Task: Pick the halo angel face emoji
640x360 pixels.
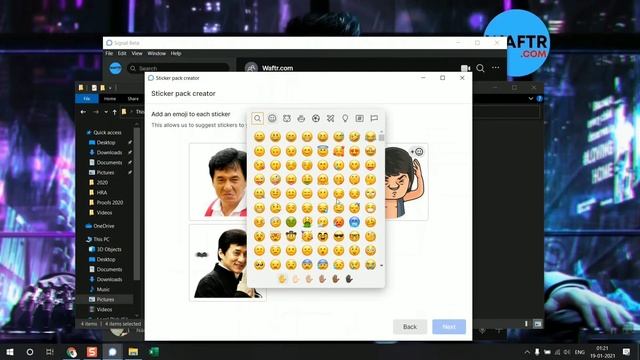Action: point(322,151)
